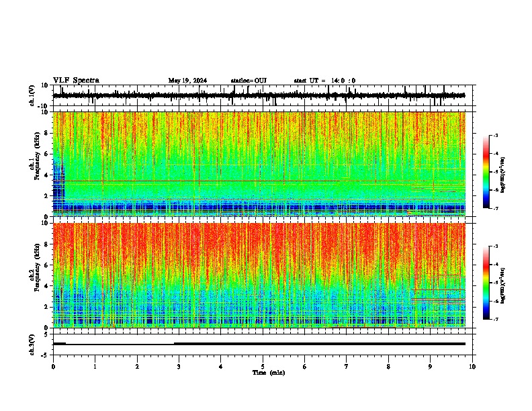Click the 2 kHz tick on ch.1 frequency axis

(46, 196)
